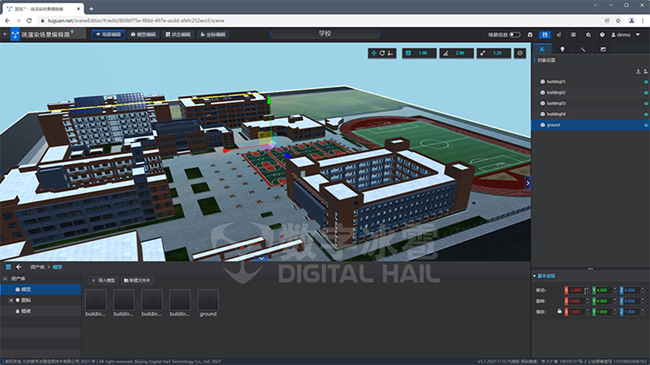Toggle the scene info switch
The image size is (650, 365).
(x=515, y=35)
